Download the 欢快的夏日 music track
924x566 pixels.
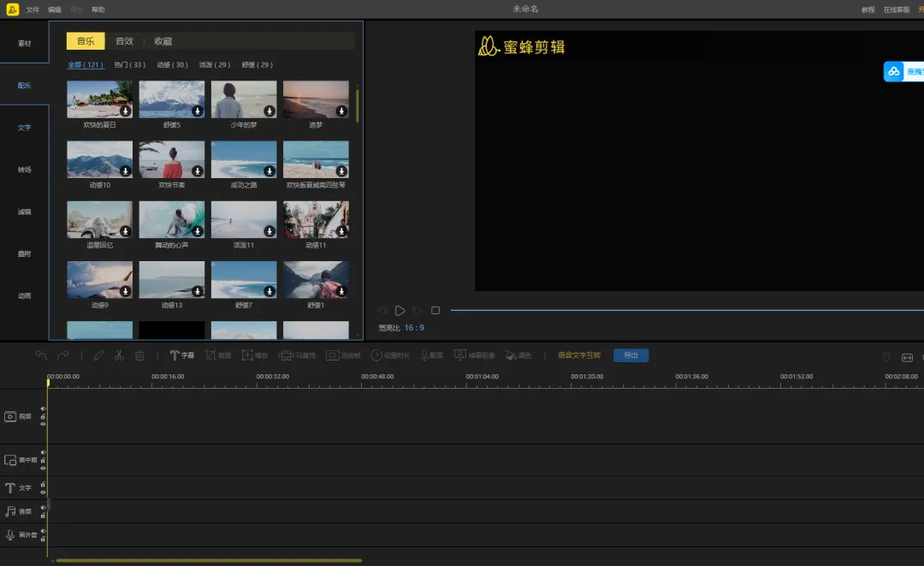coord(125,111)
